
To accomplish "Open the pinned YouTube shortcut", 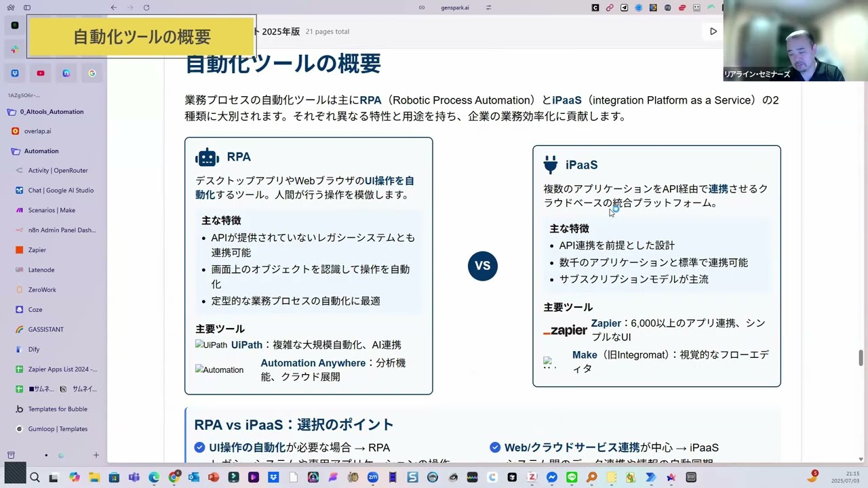I will tap(41, 73).
